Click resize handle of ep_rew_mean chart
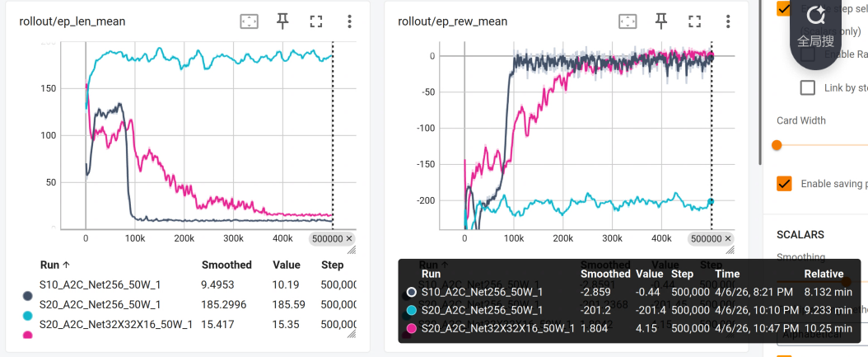868x357 pixels. click(730, 251)
